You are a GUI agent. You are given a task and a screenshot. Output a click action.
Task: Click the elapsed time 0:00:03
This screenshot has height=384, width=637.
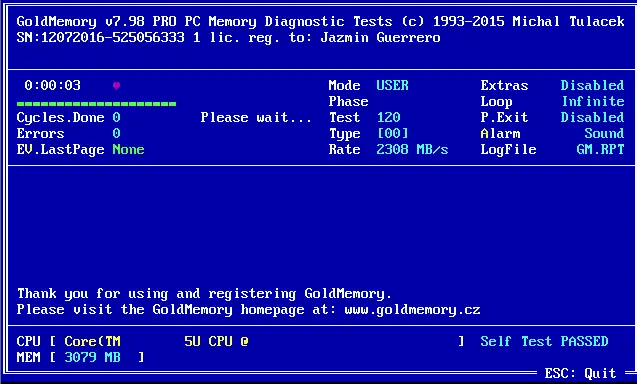tap(52, 85)
